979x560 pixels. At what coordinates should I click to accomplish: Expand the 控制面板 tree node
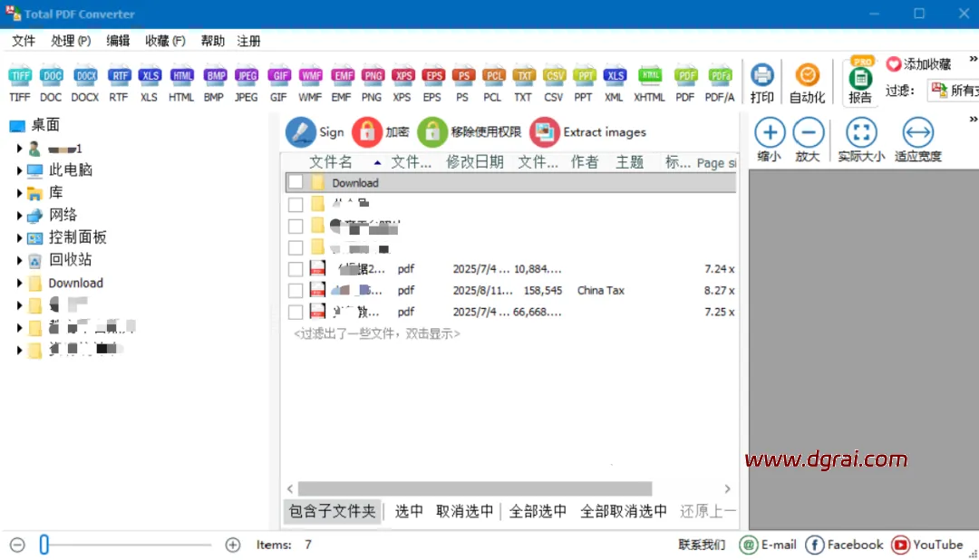(x=19, y=237)
